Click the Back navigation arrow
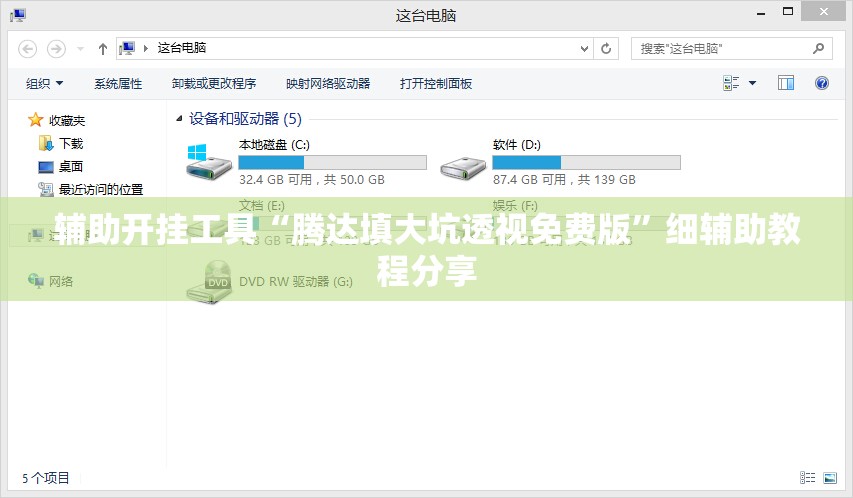Screen dimensions: 853x498 (28, 49)
